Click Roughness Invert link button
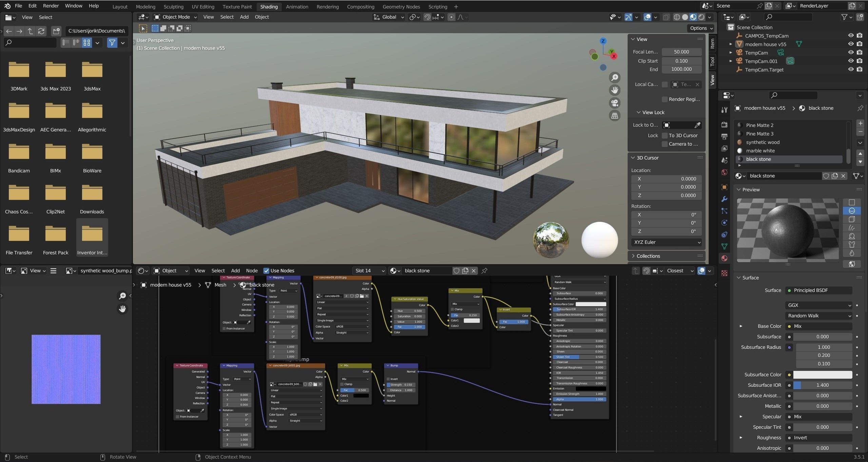This screenshot has height=462, width=868. coord(818,438)
